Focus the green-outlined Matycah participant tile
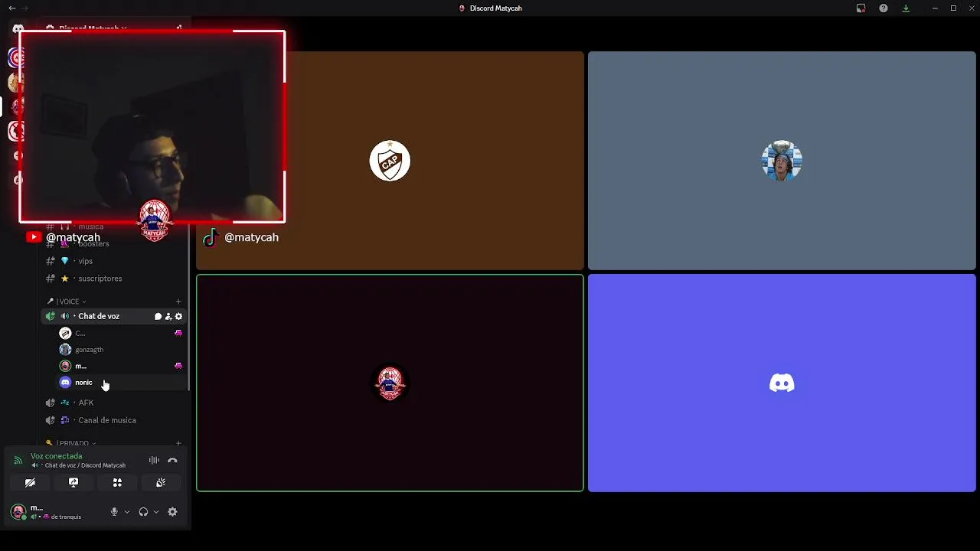 click(390, 383)
